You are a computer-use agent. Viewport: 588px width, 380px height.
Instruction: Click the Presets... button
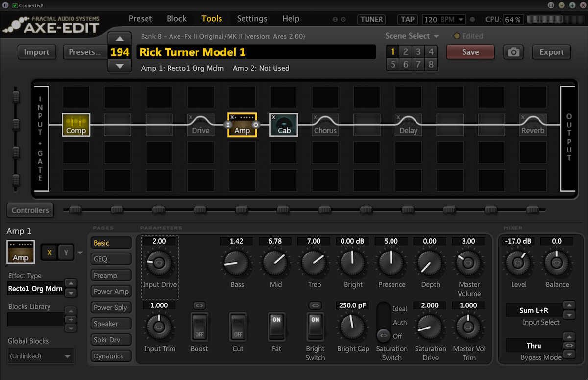click(85, 52)
